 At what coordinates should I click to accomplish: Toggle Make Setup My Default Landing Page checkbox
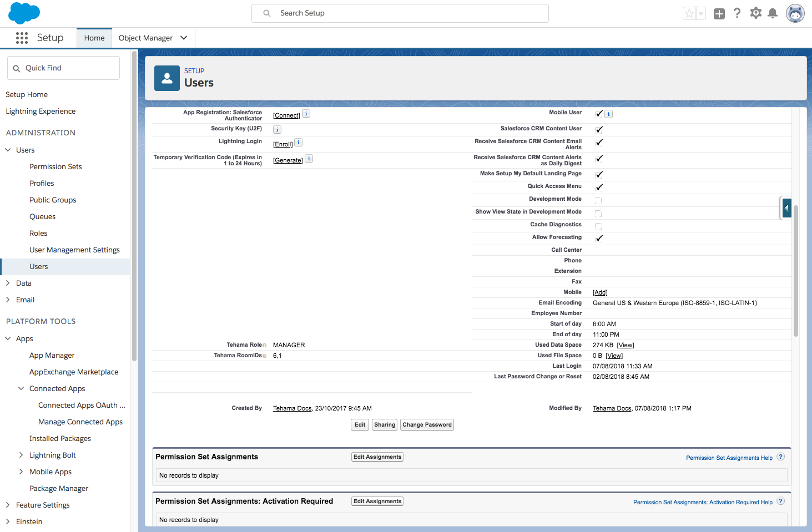(599, 175)
